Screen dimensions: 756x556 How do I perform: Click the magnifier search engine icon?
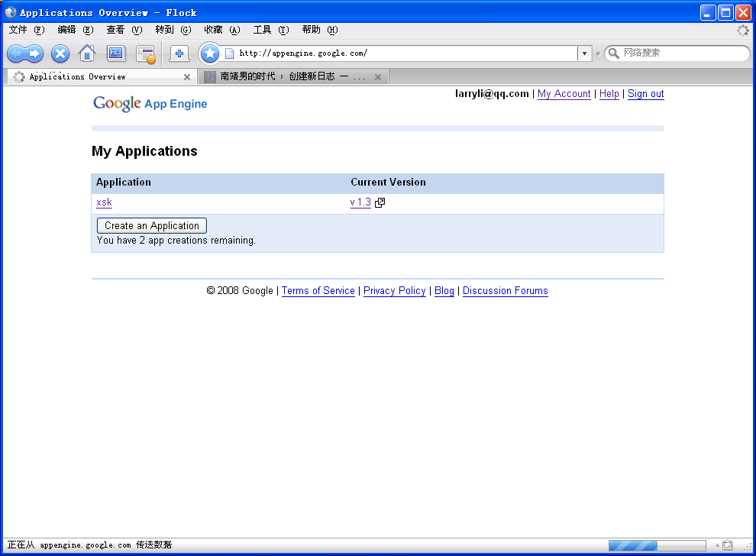(613, 53)
